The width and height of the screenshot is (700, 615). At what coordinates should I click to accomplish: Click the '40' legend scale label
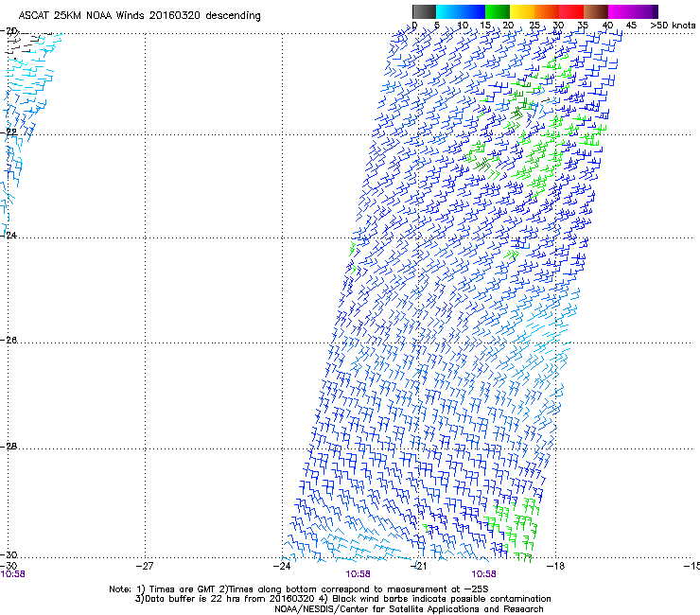(x=607, y=26)
